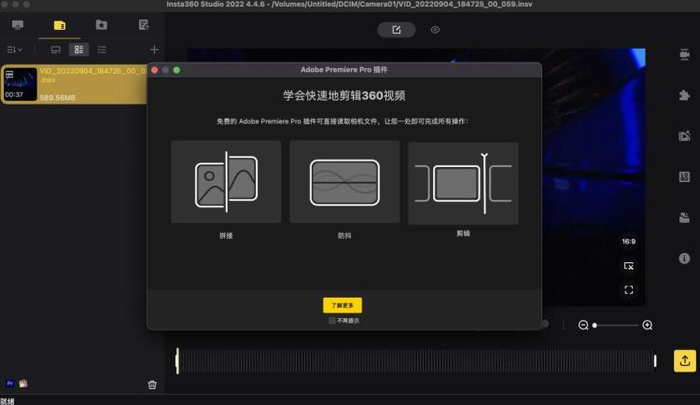
Task: Open the Final Cut Pro icon at bottom left
Action: (23, 384)
